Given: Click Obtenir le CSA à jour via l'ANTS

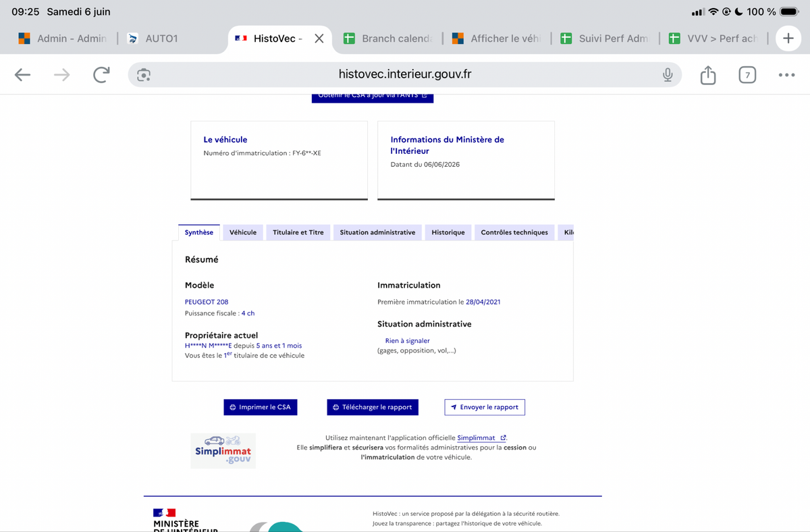Looking at the screenshot, I should coord(373,97).
